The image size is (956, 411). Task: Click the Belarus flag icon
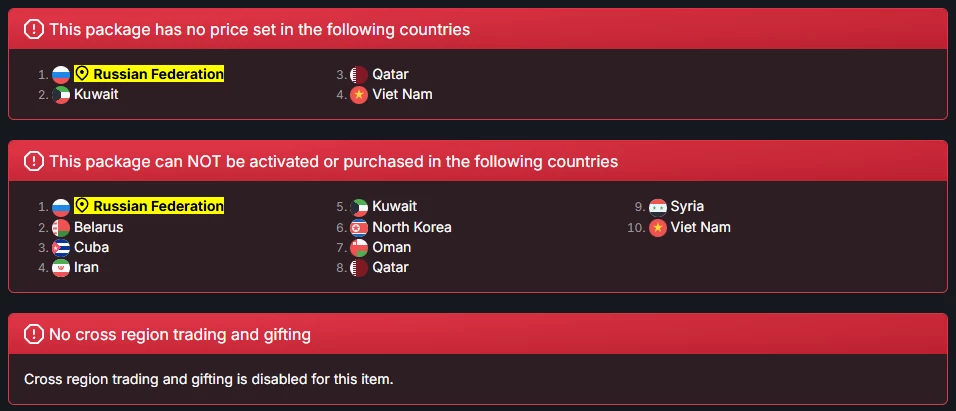tap(61, 227)
